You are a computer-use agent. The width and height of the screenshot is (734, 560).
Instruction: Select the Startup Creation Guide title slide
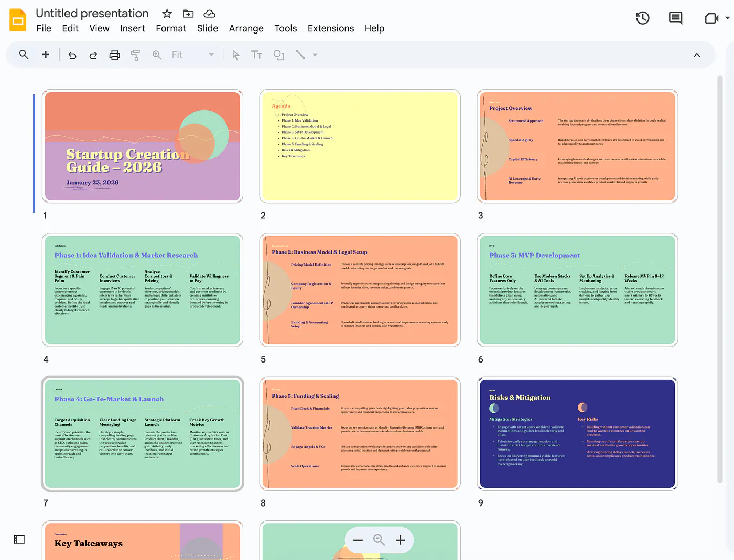143,146
